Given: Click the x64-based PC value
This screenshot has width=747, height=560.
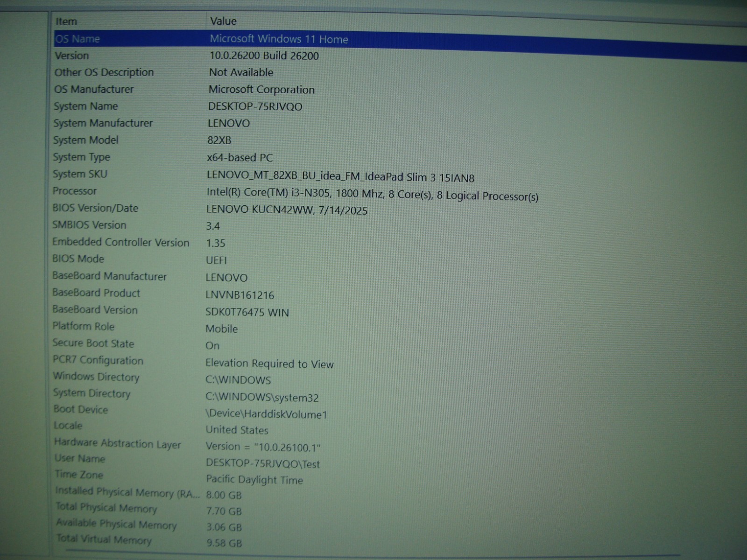Looking at the screenshot, I should click(x=240, y=158).
